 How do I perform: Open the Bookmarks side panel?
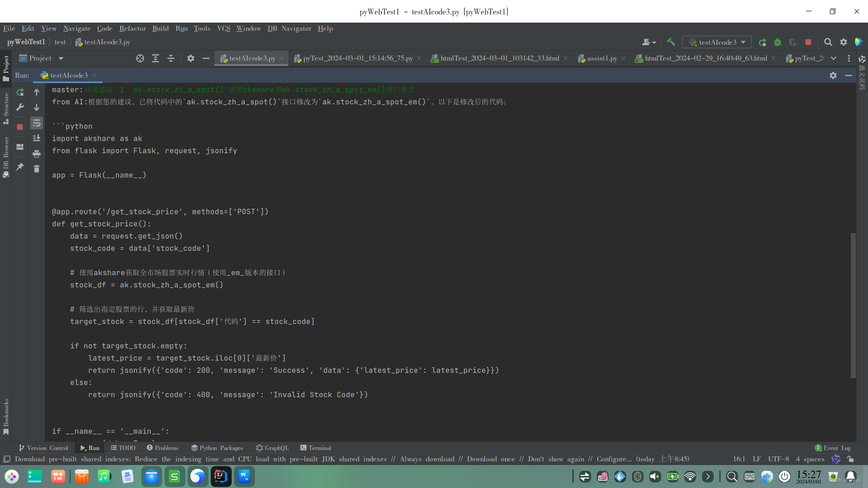pyautogui.click(x=6, y=417)
